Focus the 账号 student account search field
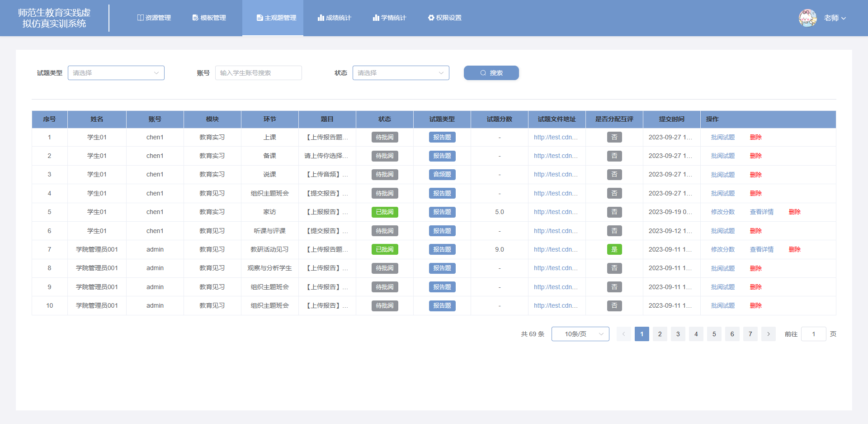The image size is (868, 424). pos(259,73)
